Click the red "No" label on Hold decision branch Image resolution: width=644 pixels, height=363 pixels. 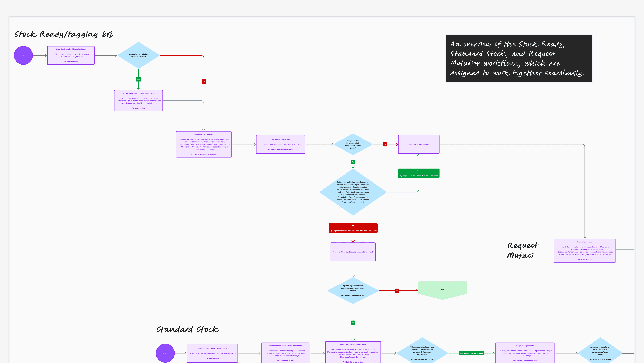click(x=204, y=81)
